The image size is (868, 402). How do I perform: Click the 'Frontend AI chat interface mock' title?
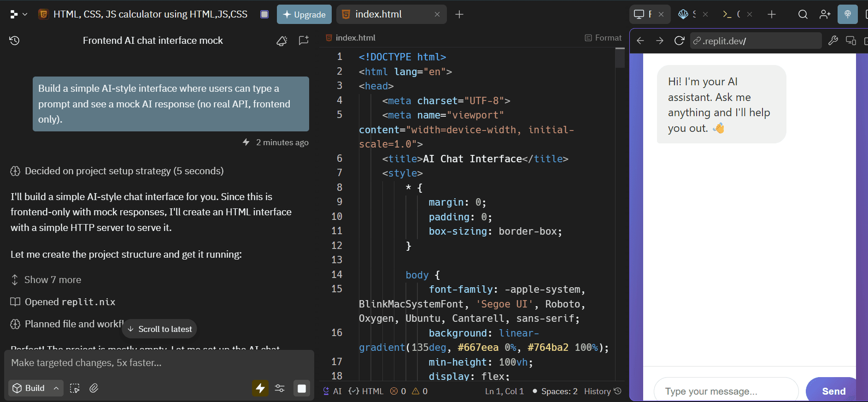(152, 41)
